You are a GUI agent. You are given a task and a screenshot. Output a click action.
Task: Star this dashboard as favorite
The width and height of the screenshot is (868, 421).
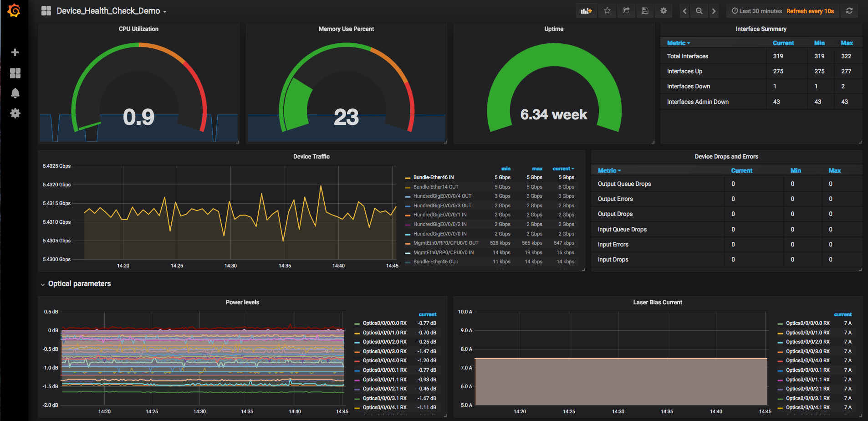click(x=607, y=11)
